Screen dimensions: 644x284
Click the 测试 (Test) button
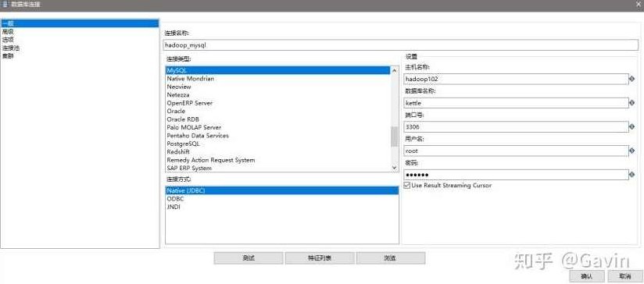click(249, 258)
